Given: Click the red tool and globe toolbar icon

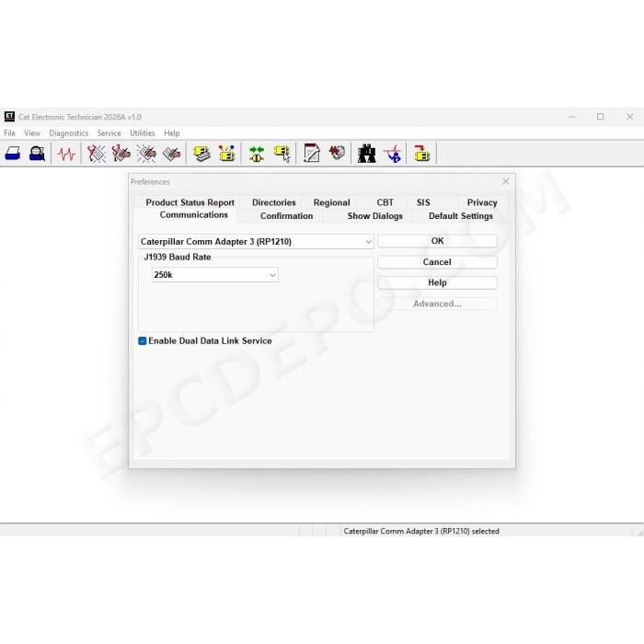Looking at the screenshot, I should (x=338, y=153).
